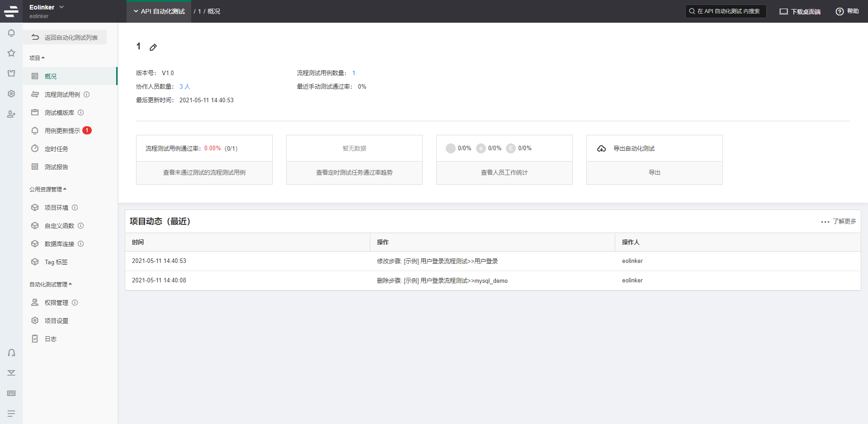Click 查看定时测试任务通过率趋势
The height and width of the screenshot is (424, 868).
pyautogui.click(x=354, y=172)
